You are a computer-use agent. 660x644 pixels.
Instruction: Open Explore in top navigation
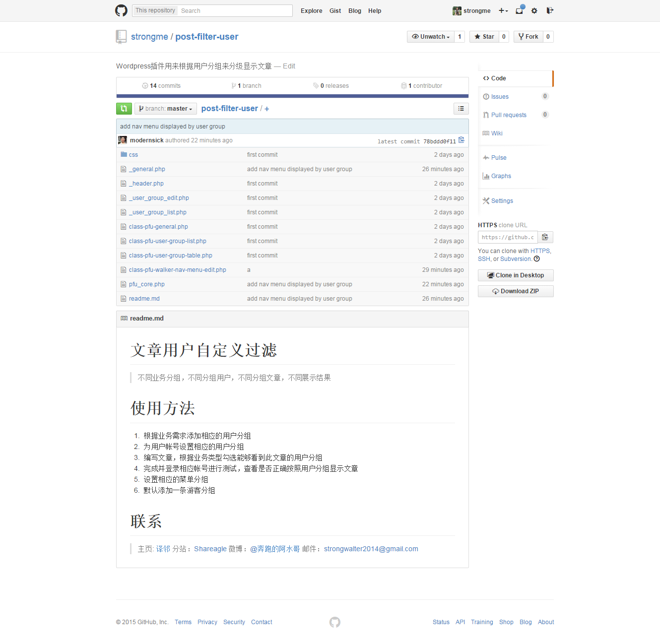[311, 11]
